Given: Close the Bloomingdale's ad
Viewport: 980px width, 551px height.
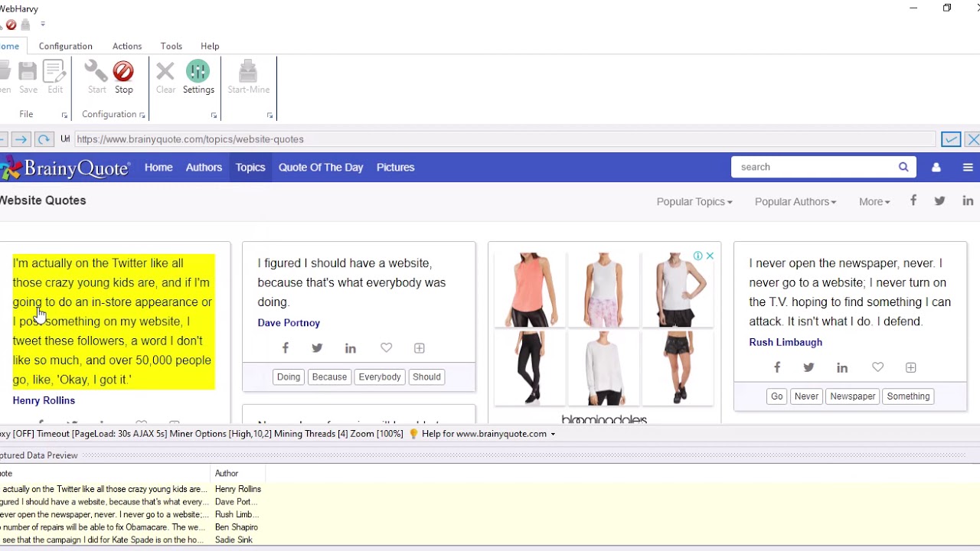Looking at the screenshot, I should 710,256.
